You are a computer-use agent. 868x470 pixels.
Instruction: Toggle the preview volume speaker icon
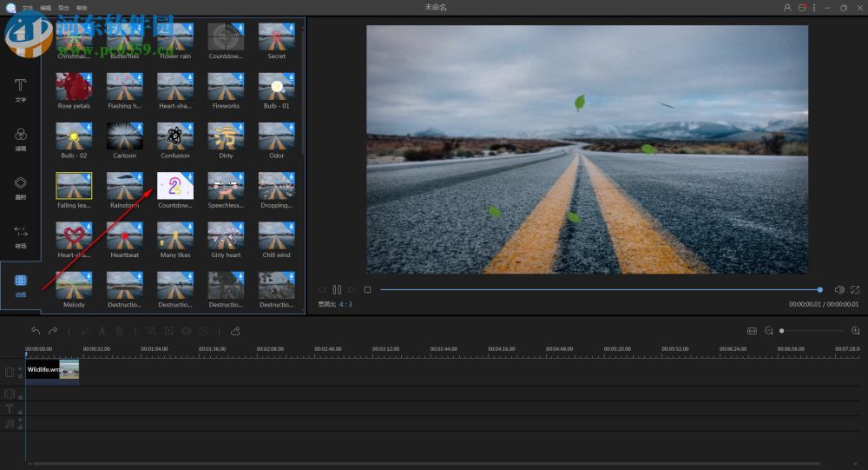point(839,289)
